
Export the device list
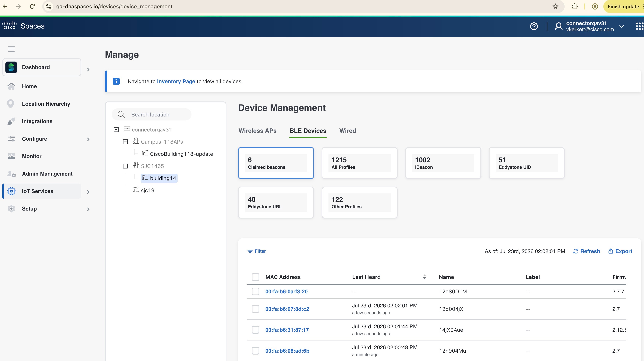coord(620,251)
